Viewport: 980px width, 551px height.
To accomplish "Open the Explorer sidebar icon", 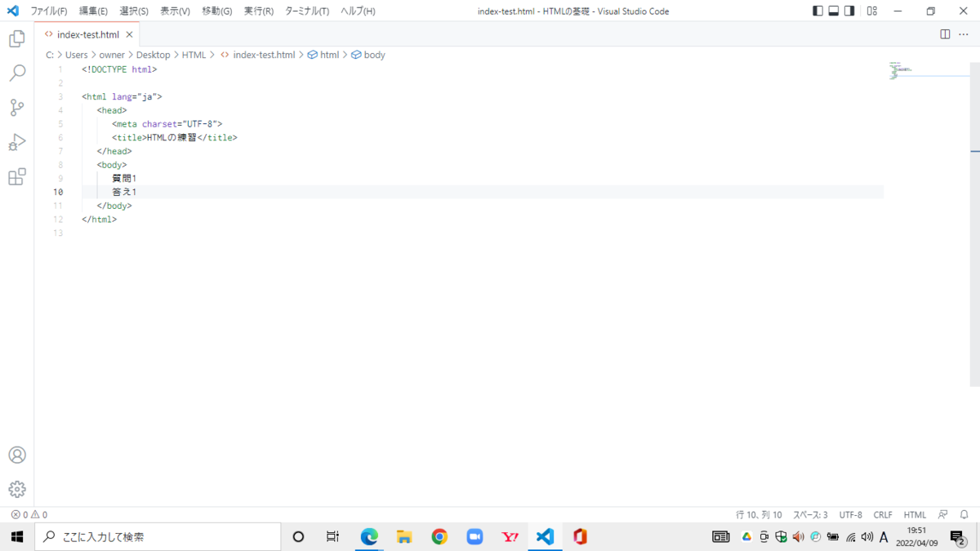I will coord(16,38).
